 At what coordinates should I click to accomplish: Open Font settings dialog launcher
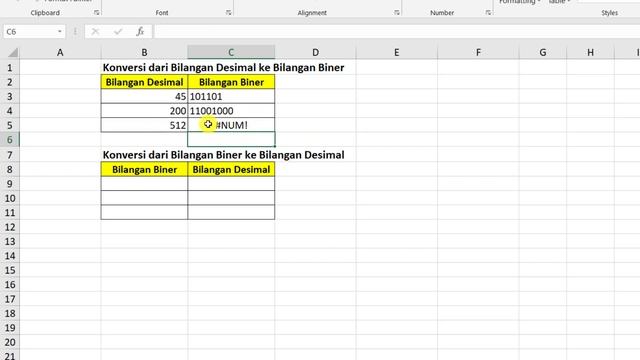(229, 13)
